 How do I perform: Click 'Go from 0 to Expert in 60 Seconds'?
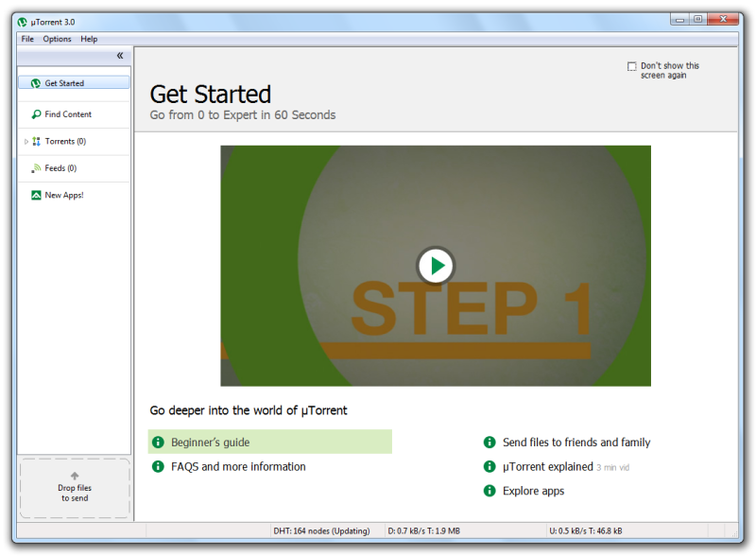pyautogui.click(x=243, y=115)
